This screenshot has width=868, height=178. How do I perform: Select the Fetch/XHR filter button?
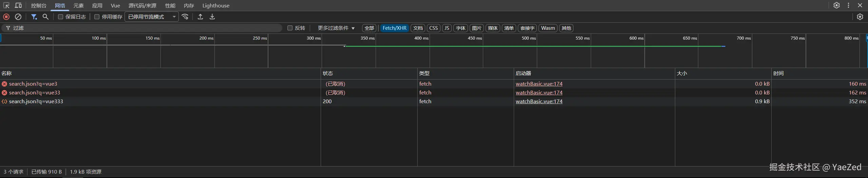point(394,28)
